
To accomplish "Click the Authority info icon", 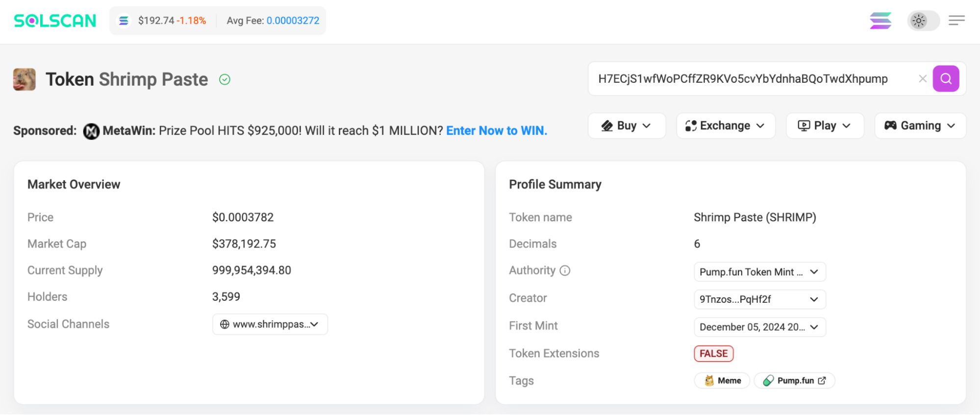I will [565, 270].
